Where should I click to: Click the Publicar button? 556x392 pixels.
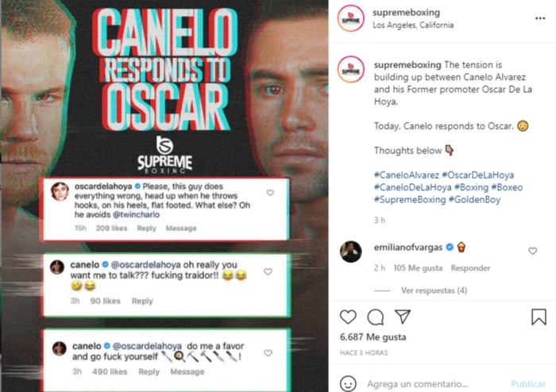point(527,383)
